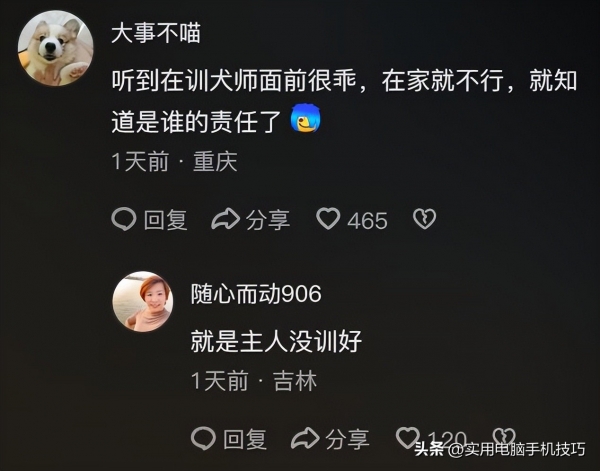Open 随心而动906's profile avatar

143,302
